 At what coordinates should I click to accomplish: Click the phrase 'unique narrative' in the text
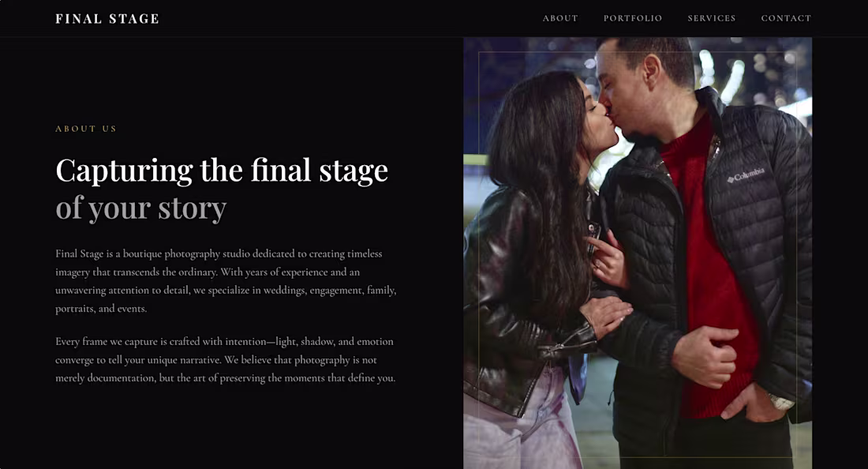[x=184, y=360]
